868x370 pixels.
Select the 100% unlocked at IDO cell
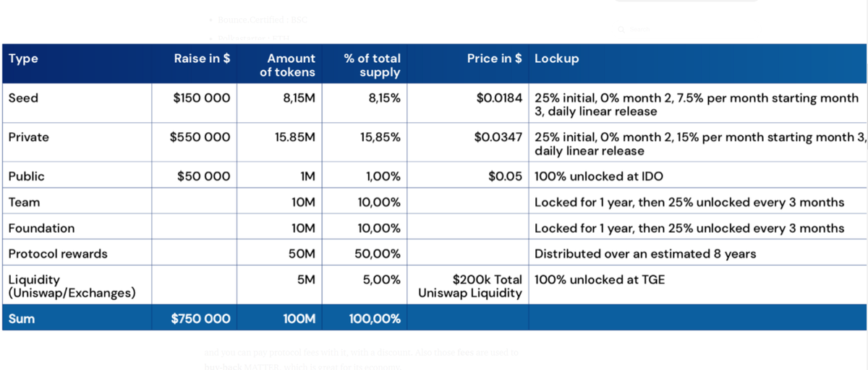click(598, 176)
